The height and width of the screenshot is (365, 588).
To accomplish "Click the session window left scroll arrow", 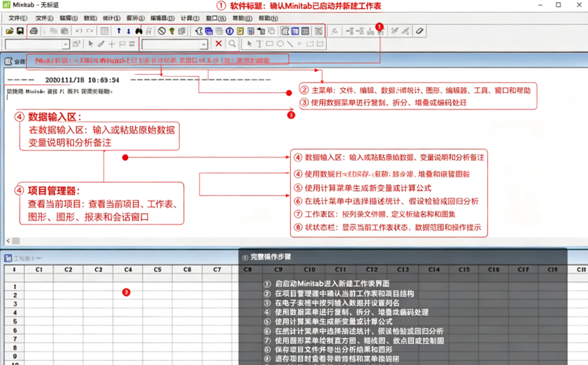I will coord(8,241).
